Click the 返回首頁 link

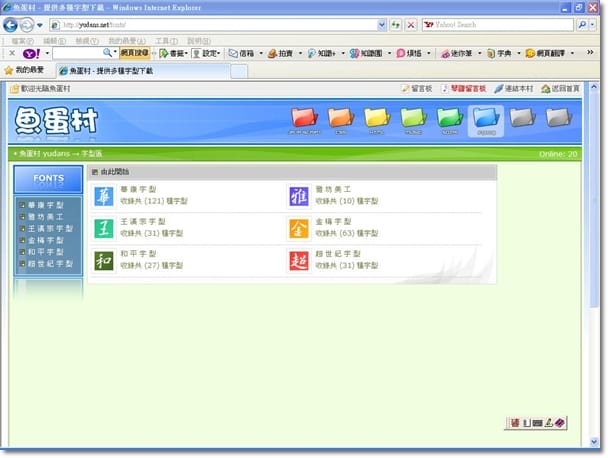560,89
